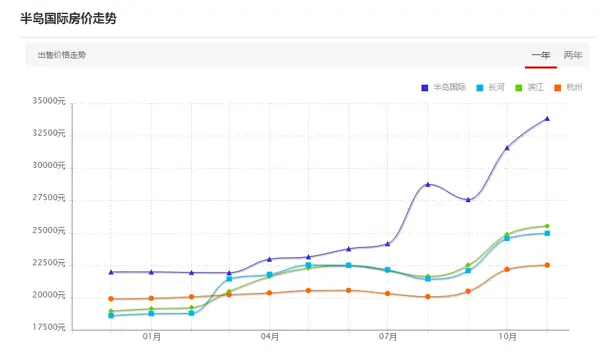Viewport: 600px width, 360px height.
Task: Click the 17500元 y-axis label
Action: tap(49, 327)
